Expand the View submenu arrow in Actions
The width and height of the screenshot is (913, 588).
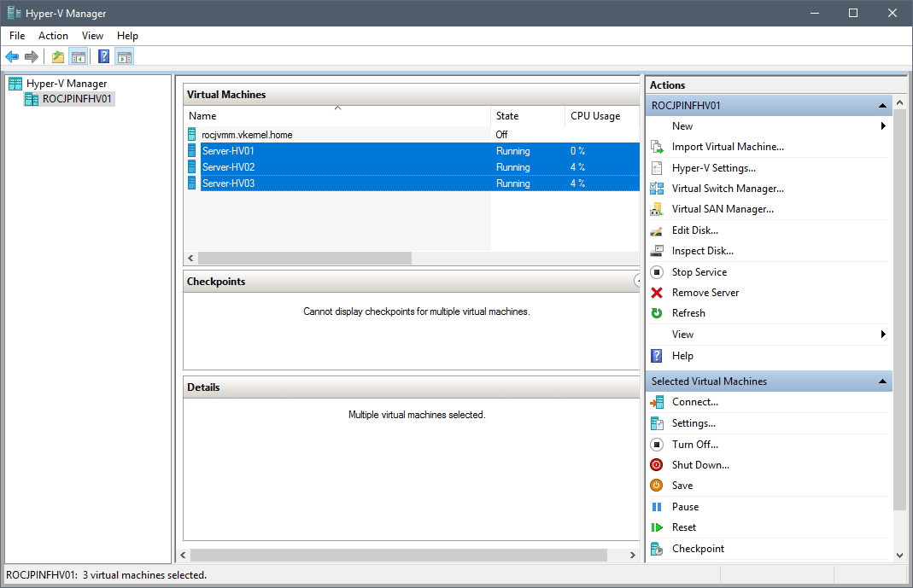tap(883, 335)
